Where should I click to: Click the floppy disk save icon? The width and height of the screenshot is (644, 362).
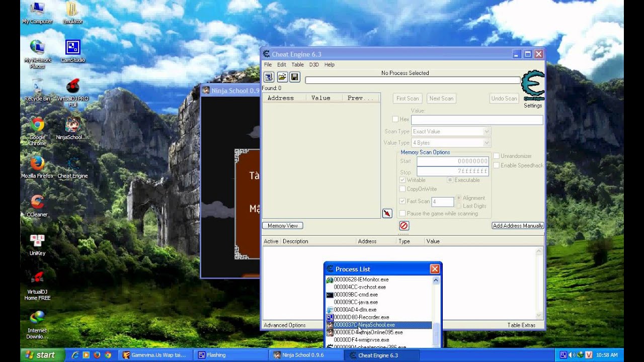coord(295,77)
